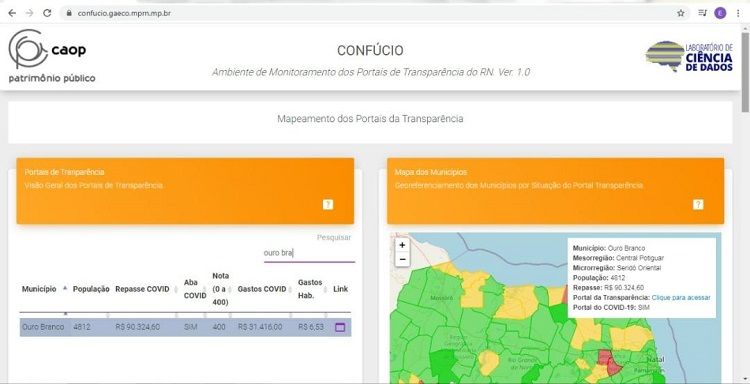Reload the page with refresh icon

pyautogui.click(x=47, y=13)
